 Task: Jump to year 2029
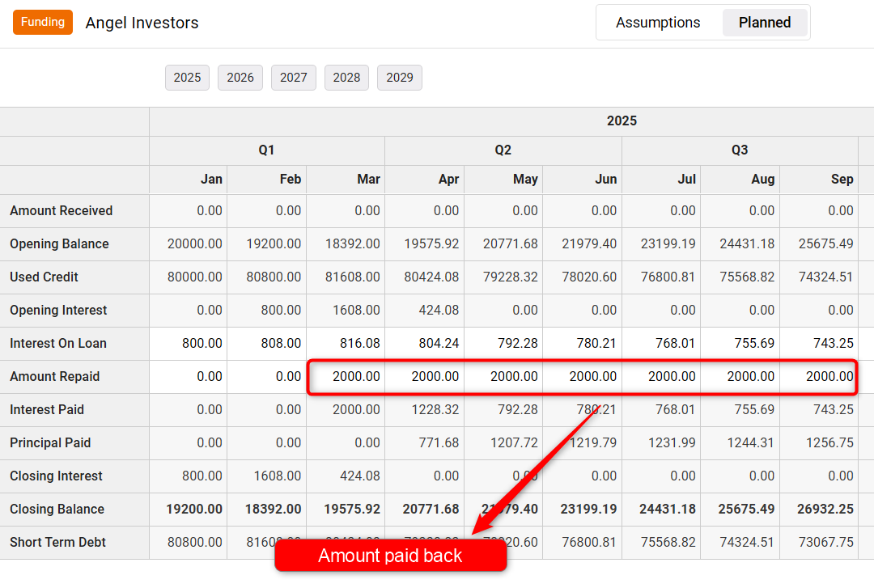pos(400,78)
